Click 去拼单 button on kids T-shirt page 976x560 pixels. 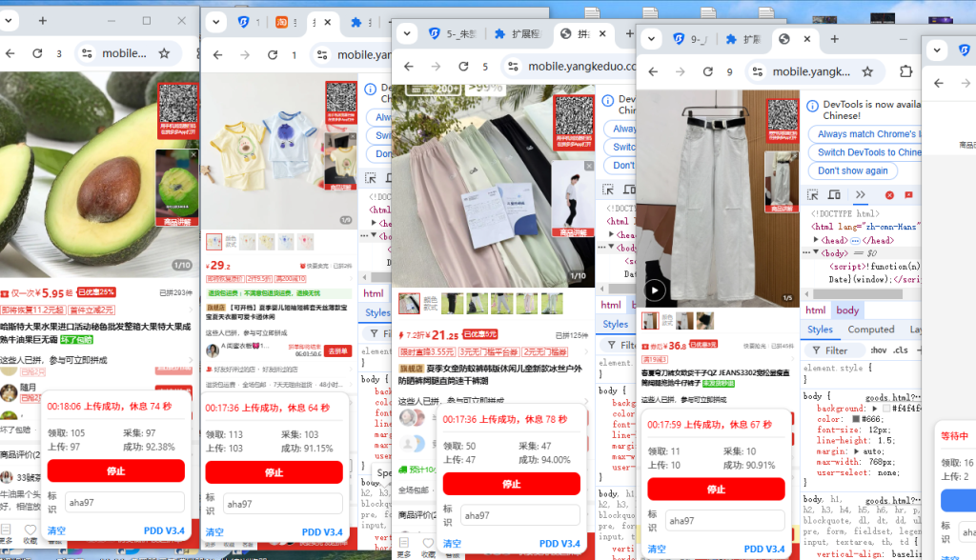(x=338, y=350)
